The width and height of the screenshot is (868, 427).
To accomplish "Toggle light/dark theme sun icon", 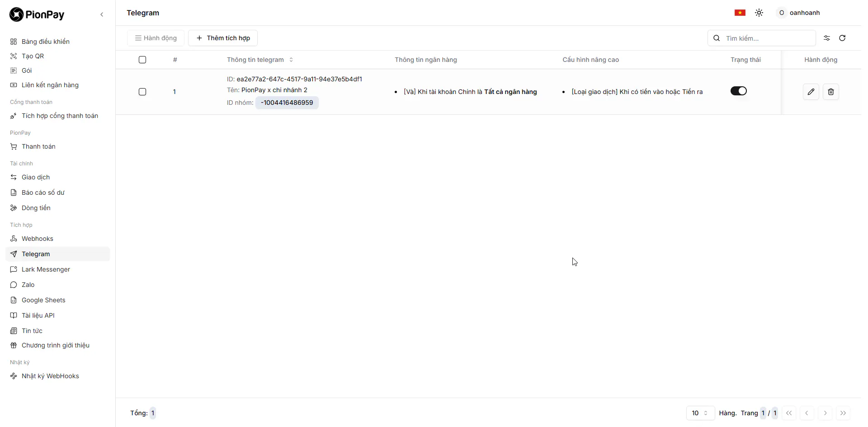I will point(759,13).
